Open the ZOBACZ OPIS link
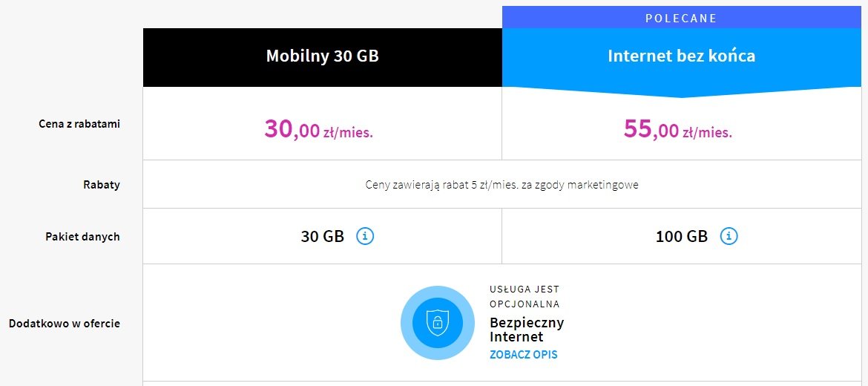Image resolution: width=868 pixels, height=386 pixels. [523, 354]
